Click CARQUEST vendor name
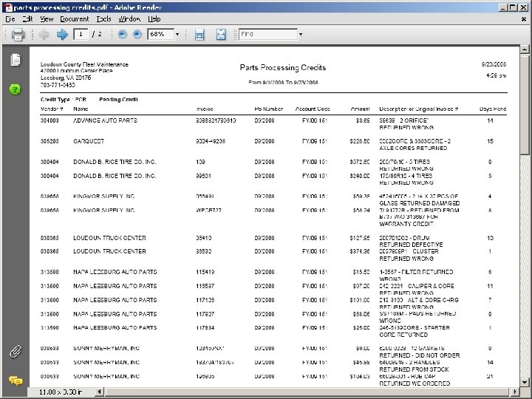The height and width of the screenshot is (399, 532). 89,141
